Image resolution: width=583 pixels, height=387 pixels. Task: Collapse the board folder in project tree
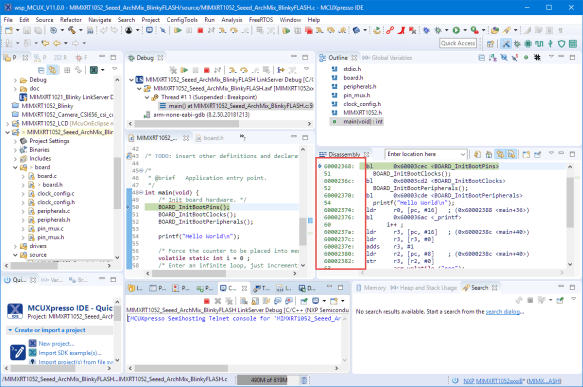click(15, 167)
